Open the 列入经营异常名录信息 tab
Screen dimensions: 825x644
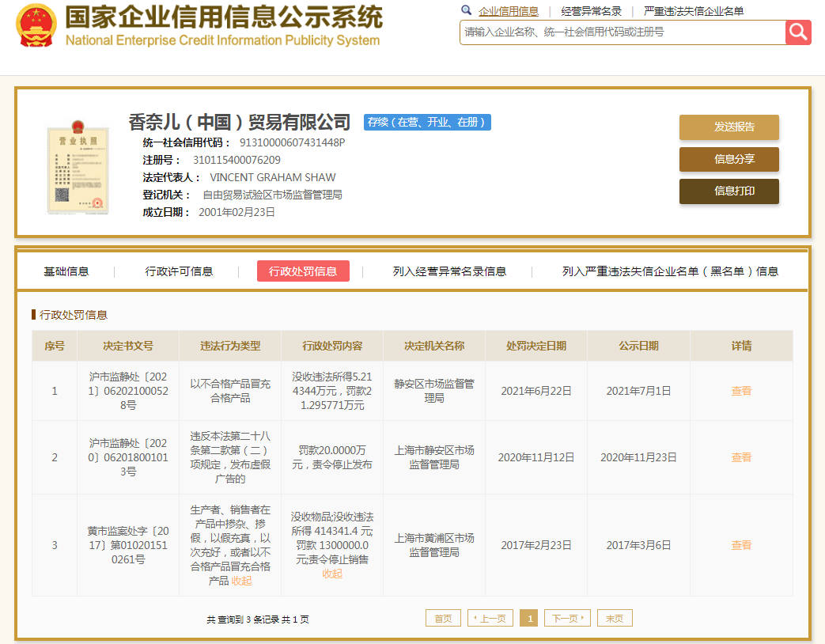tap(449, 271)
